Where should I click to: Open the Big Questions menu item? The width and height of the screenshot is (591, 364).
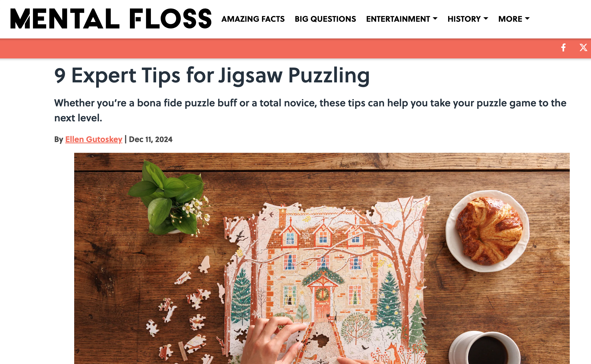325,19
